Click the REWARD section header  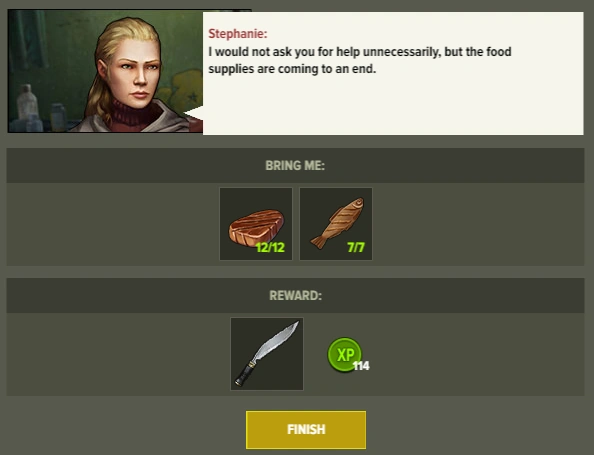295,296
